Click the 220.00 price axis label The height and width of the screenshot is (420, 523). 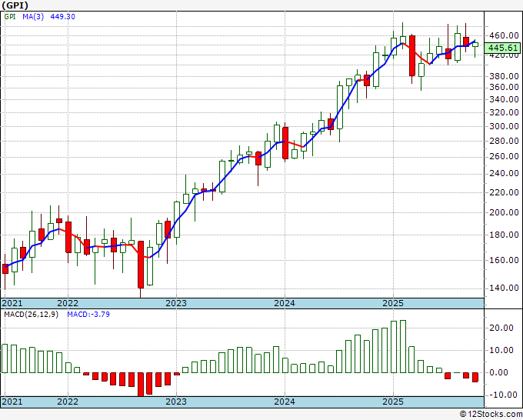pyautogui.click(x=504, y=192)
